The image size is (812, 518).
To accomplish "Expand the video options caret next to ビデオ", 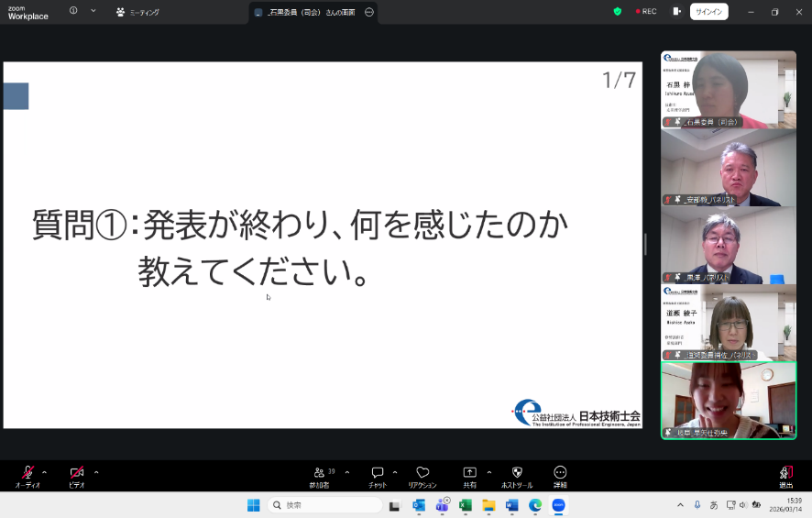I will click(x=96, y=472).
